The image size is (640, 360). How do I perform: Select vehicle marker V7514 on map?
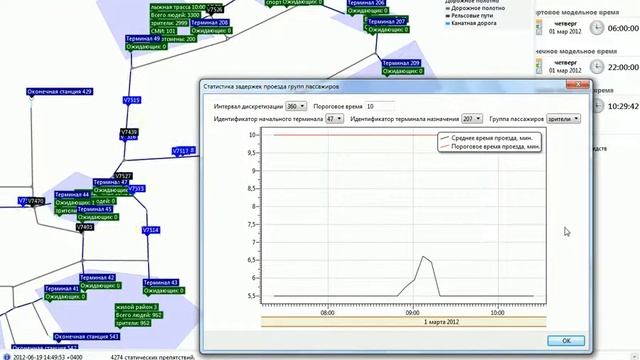tap(151, 230)
